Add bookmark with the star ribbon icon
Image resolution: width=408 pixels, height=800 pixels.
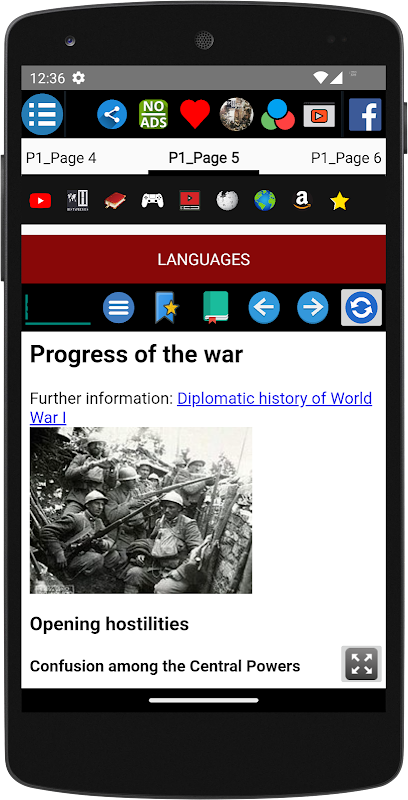tap(166, 308)
